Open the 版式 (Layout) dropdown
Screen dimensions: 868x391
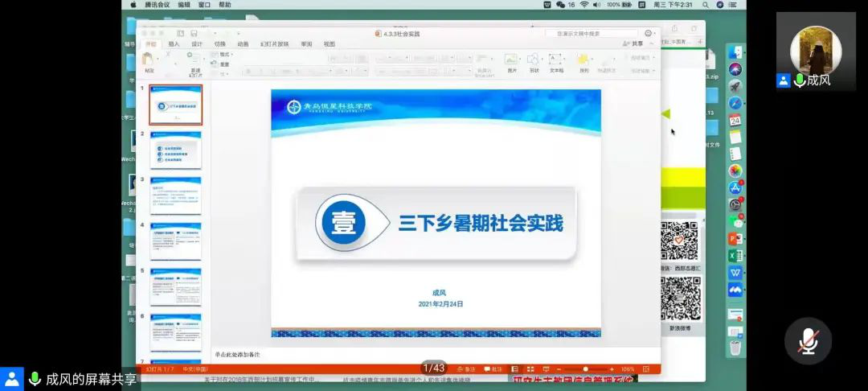pyautogui.click(x=224, y=55)
